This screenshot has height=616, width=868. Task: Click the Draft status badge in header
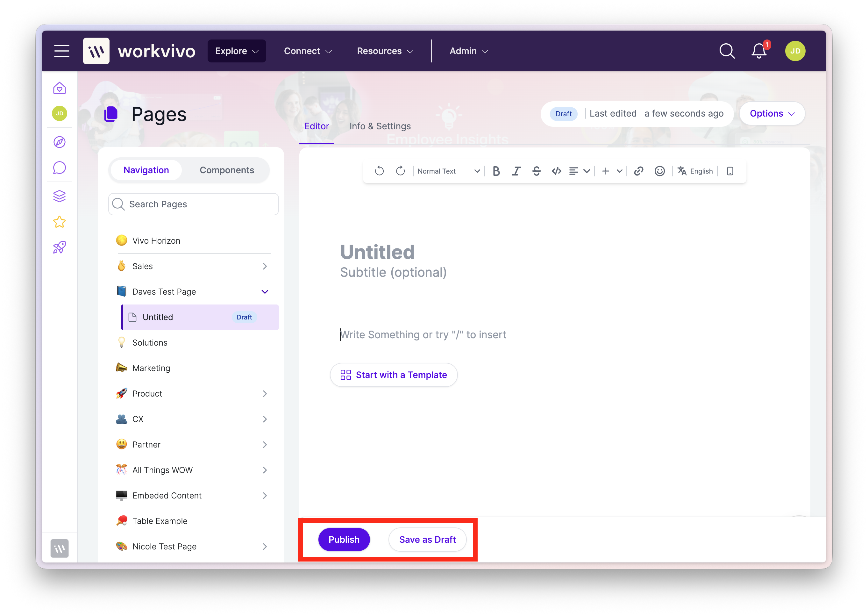click(563, 114)
